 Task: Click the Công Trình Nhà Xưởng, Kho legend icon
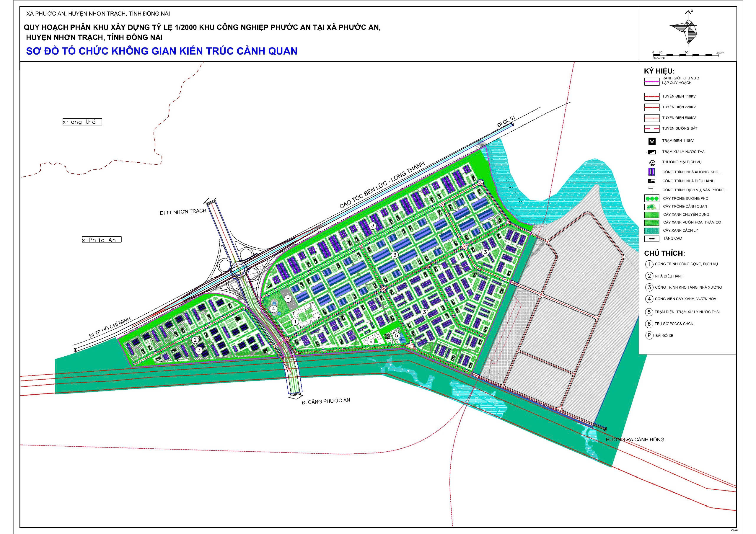click(x=651, y=172)
